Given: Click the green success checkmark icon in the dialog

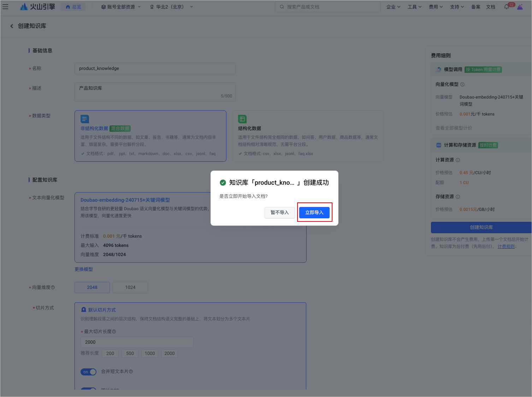Looking at the screenshot, I should point(223,183).
